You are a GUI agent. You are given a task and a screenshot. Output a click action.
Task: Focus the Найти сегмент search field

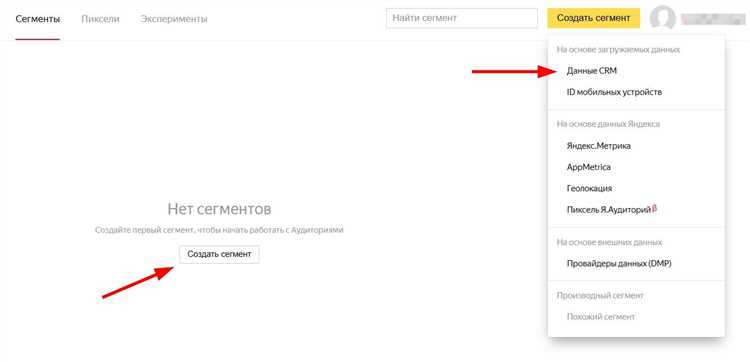tap(462, 18)
